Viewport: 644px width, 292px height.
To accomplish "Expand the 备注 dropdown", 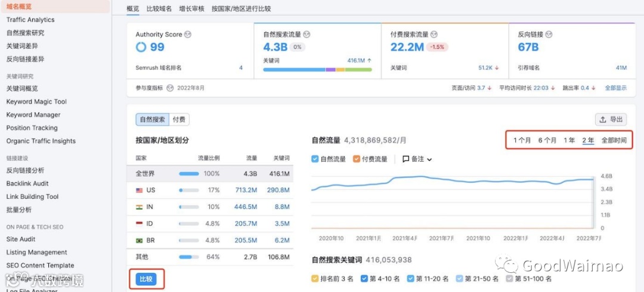I will click(x=417, y=159).
